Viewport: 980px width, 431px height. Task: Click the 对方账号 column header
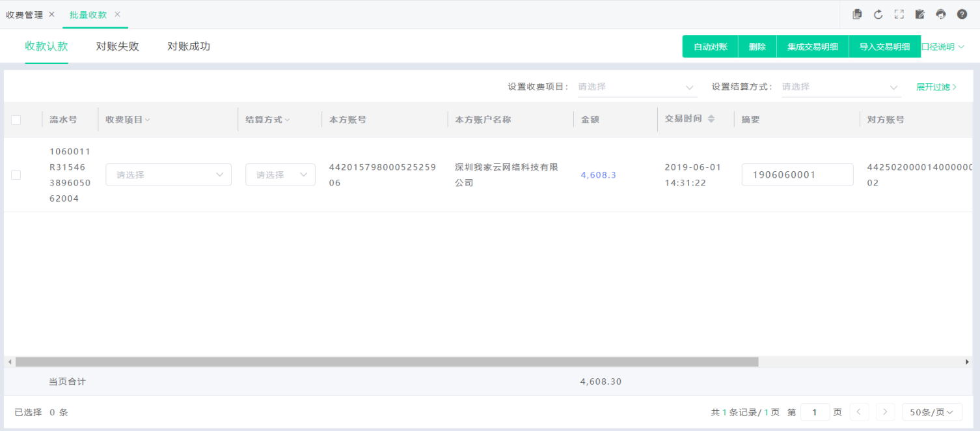pos(886,120)
